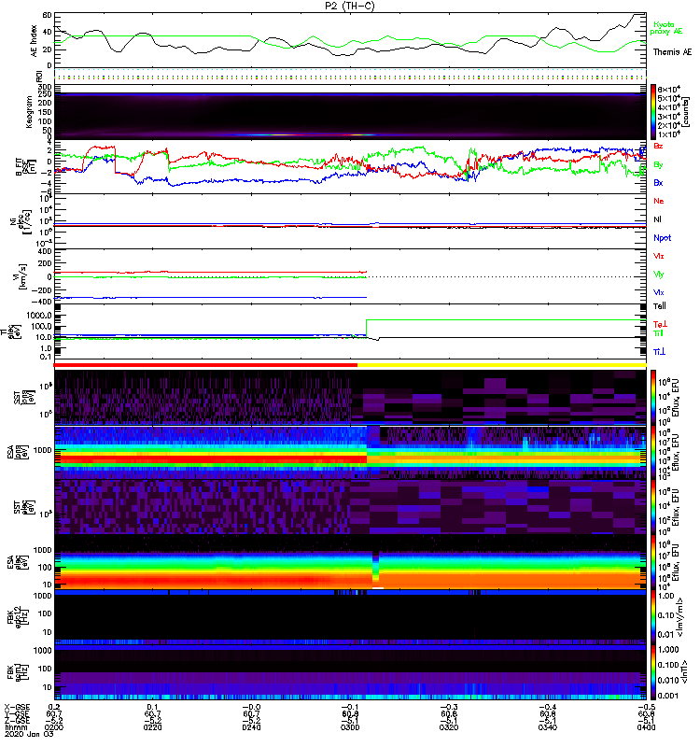Select the "Themis AE" legend label

(x=672, y=52)
